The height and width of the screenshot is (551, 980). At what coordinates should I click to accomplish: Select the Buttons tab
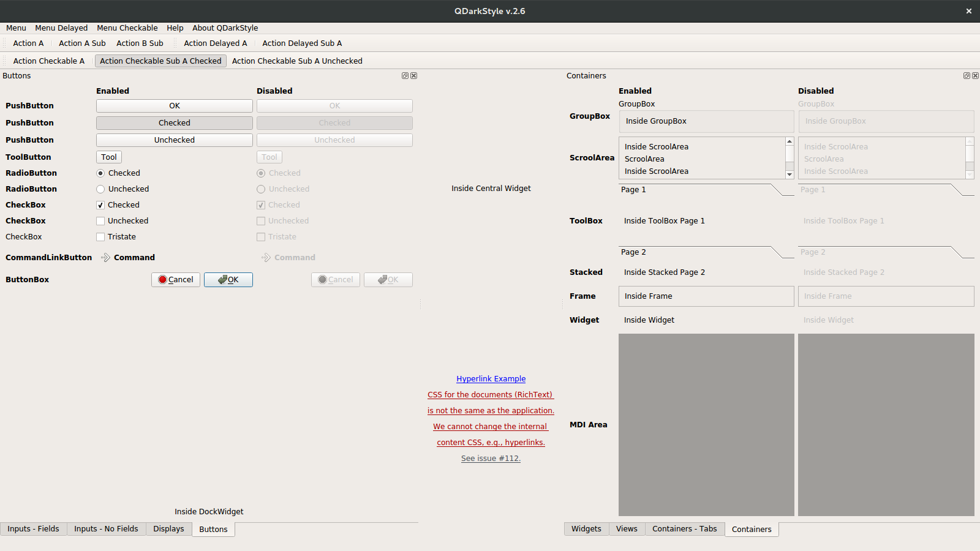[213, 530]
